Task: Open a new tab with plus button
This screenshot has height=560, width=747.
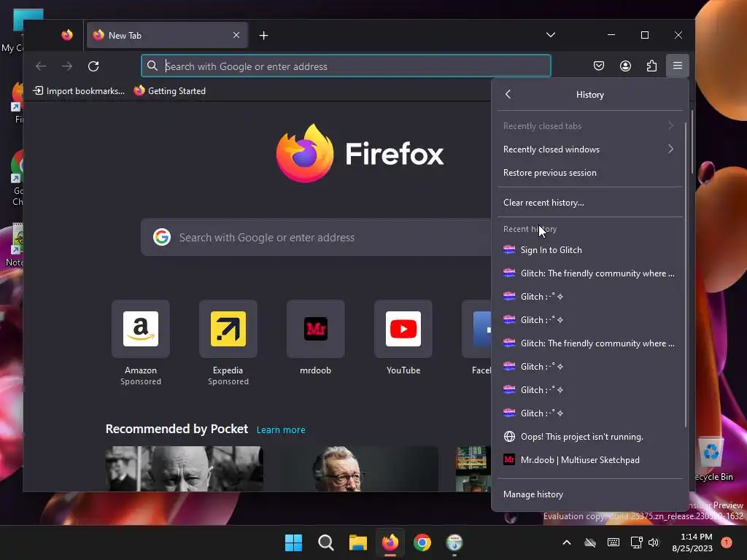Action: pos(263,35)
